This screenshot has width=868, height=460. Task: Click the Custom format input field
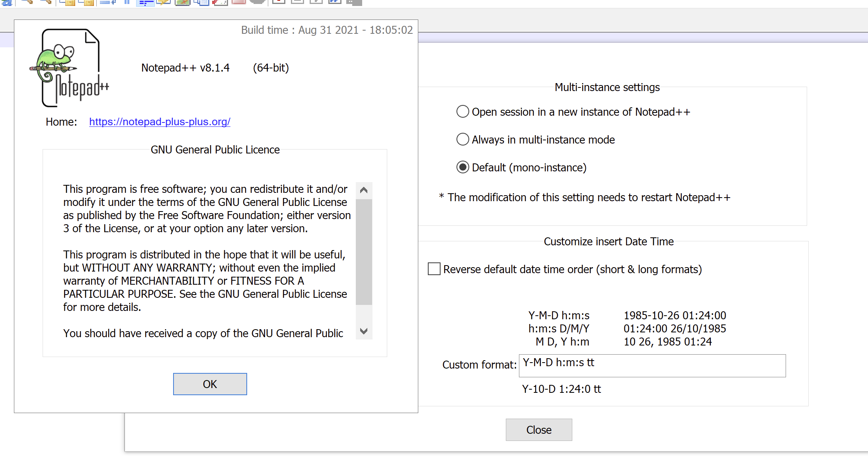652,366
